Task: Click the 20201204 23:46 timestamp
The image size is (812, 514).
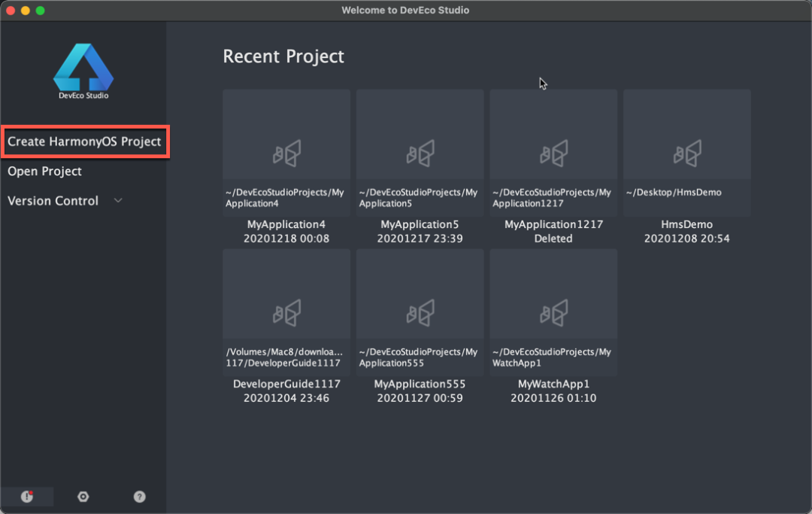Action: click(286, 398)
